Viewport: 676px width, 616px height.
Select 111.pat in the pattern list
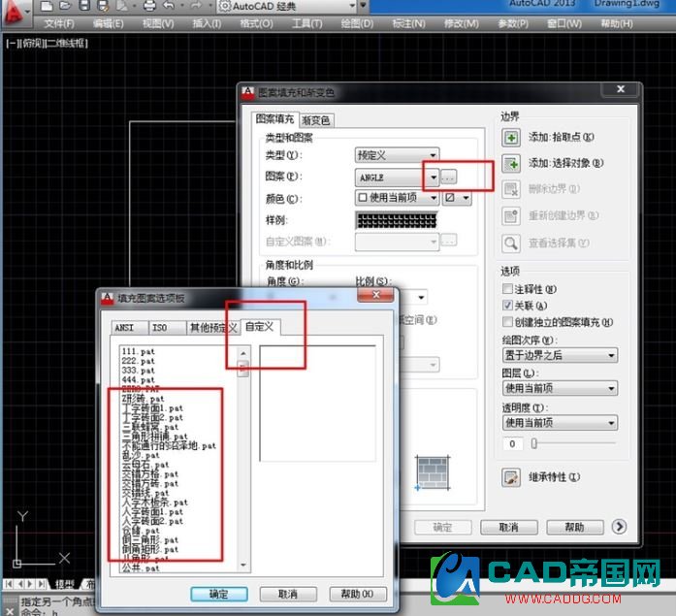click(138, 352)
